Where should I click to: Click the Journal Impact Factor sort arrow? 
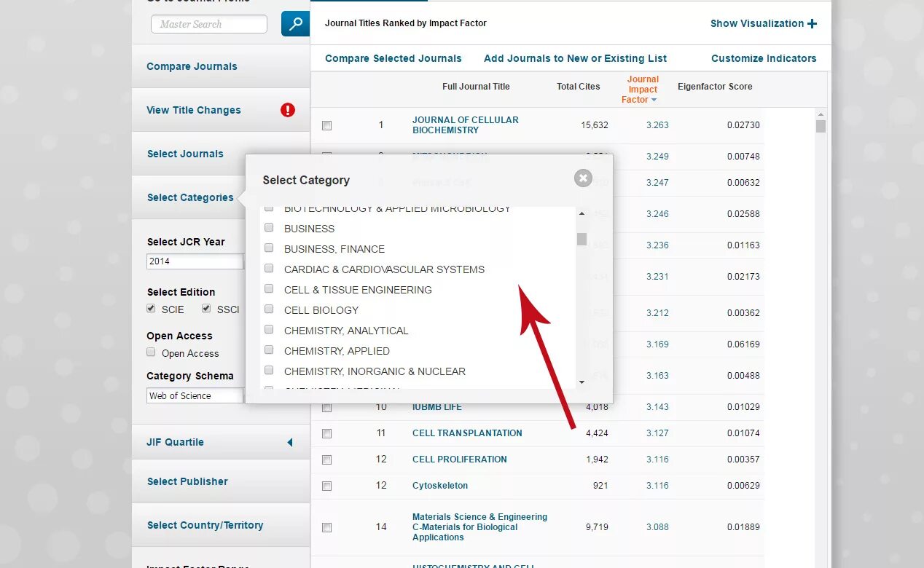(654, 100)
